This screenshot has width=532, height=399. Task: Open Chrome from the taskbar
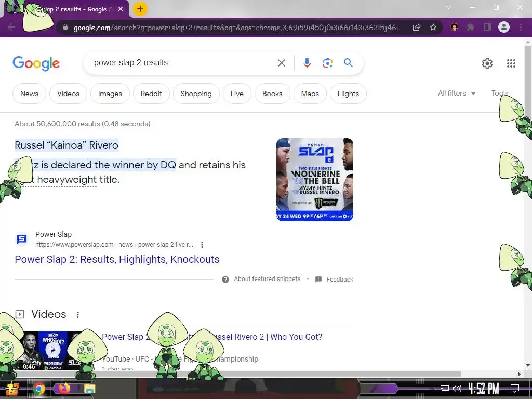[38, 389]
